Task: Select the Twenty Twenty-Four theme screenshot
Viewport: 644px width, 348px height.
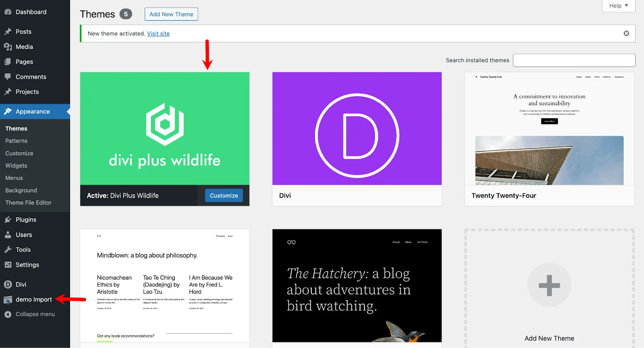Action: [549, 128]
